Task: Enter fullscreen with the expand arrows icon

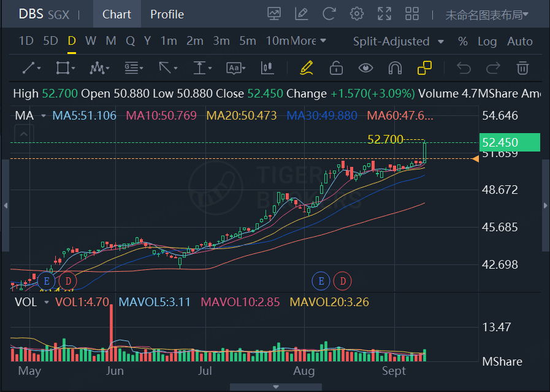Action: 384,14
